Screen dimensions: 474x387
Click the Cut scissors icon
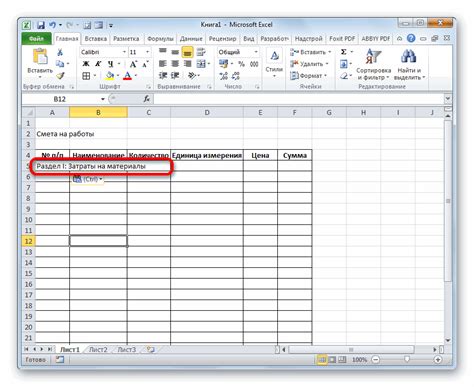[60, 52]
